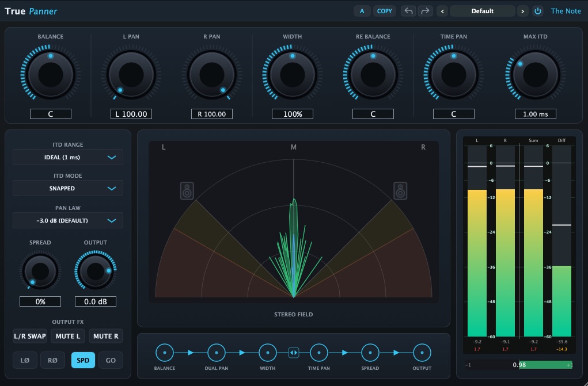Enable the MUTE R output toggle
This screenshot has width=588, height=386.
106,336
